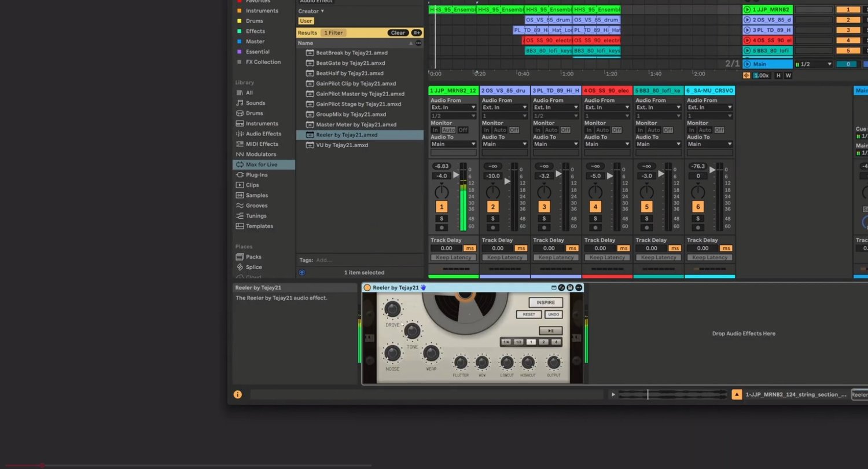Image resolution: width=868 pixels, height=469 pixels.
Task: Clear the browser filter results
Action: [398, 33]
